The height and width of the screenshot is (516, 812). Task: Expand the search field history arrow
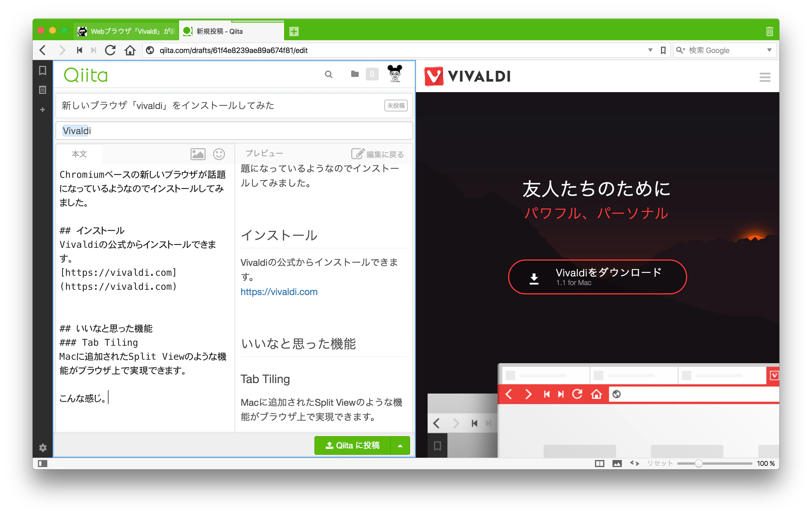tap(769, 50)
